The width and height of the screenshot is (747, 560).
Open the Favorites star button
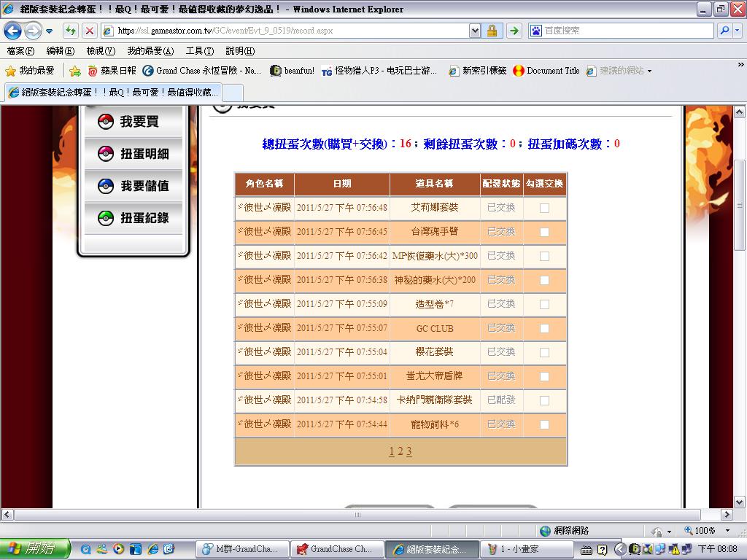tap(30, 71)
